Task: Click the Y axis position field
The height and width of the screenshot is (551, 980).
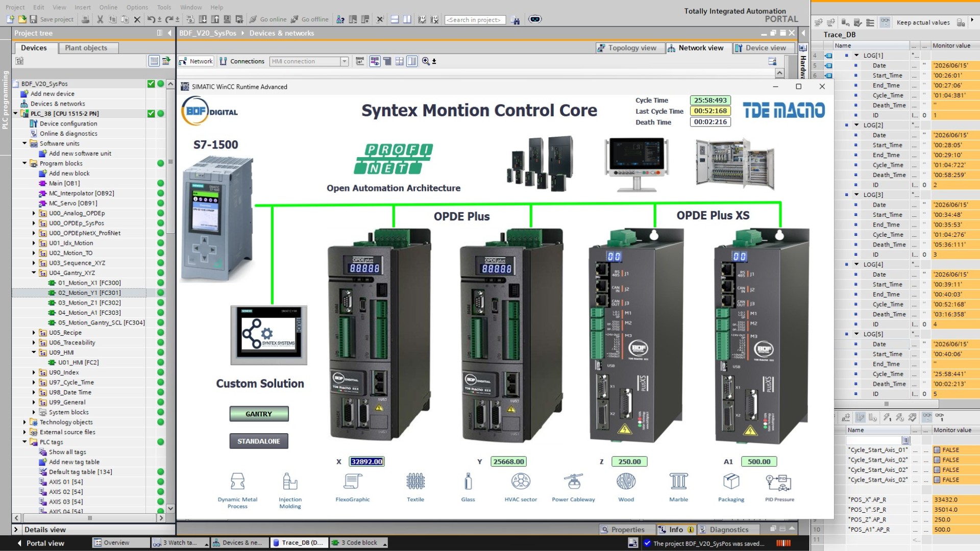Action: click(508, 462)
